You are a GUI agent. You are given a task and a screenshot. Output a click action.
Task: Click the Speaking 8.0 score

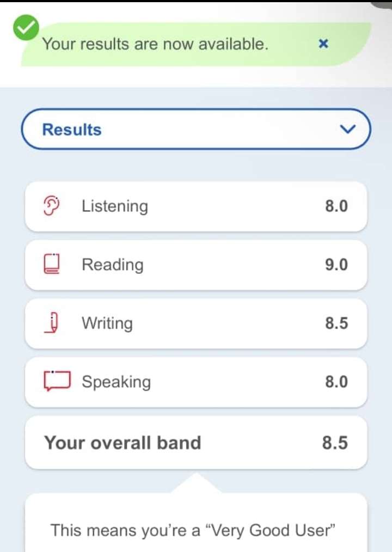click(x=336, y=382)
